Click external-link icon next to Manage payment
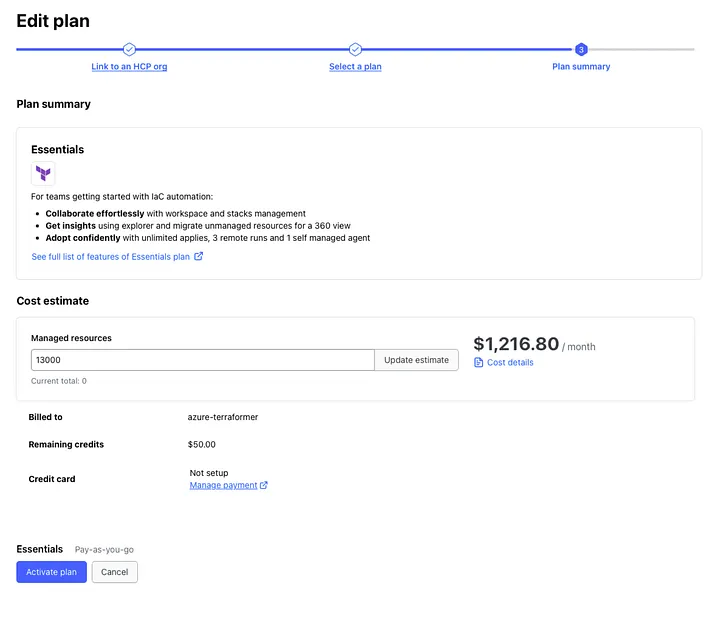 (x=264, y=486)
